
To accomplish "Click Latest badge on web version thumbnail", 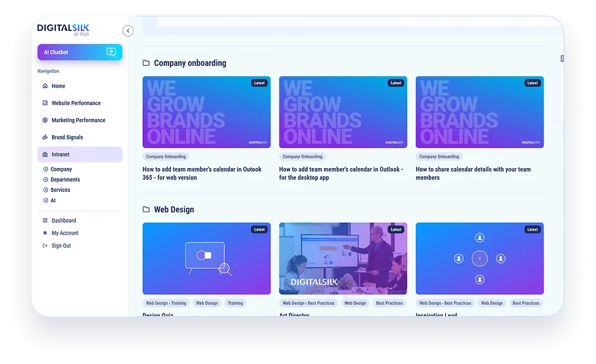I will tap(259, 83).
